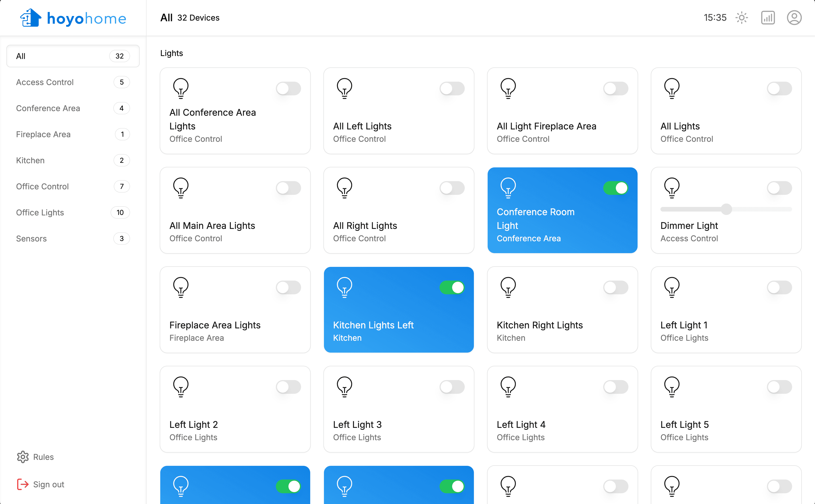Turn off Kitchen Lights Left
The height and width of the screenshot is (504, 815).
pyautogui.click(x=452, y=287)
